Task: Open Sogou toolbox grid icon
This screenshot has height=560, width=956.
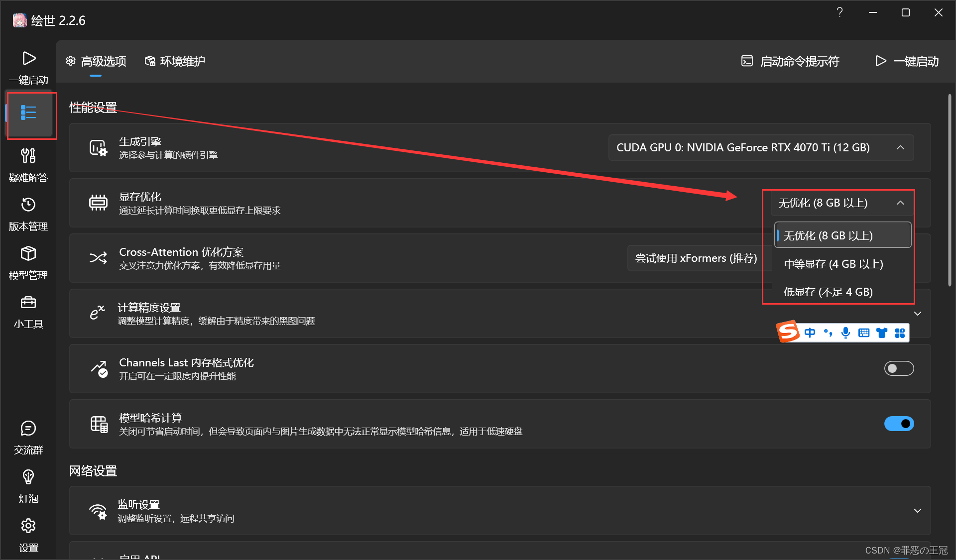Action: (900, 333)
